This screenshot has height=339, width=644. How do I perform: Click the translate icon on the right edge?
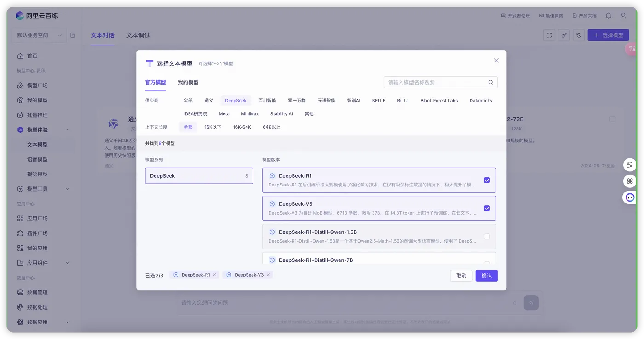click(630, 165)
